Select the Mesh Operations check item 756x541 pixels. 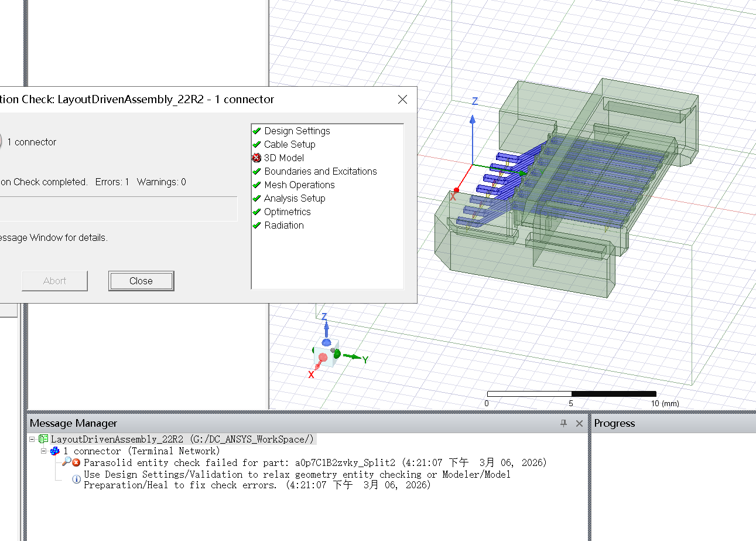click(x=299, y=185)
